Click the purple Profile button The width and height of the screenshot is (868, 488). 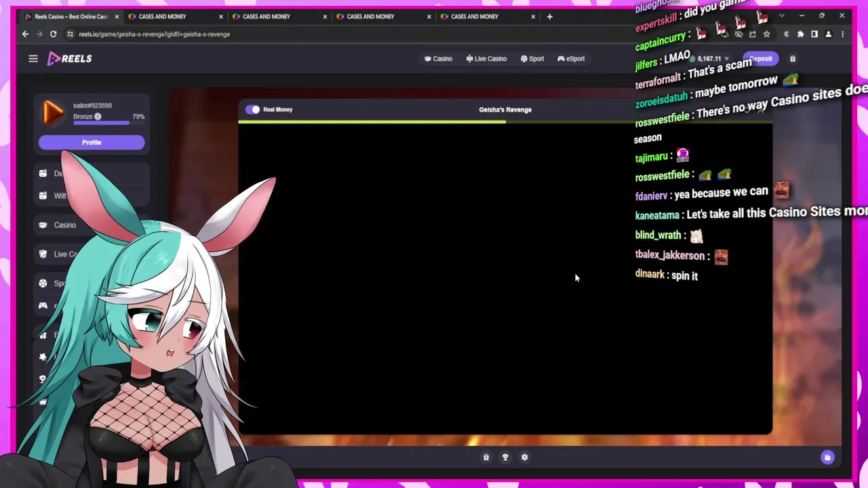[x=92, y=142]
